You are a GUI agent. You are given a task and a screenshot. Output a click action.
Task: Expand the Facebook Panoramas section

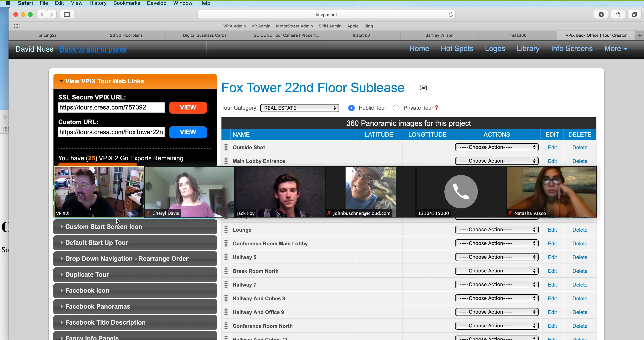tap(135, 307)
